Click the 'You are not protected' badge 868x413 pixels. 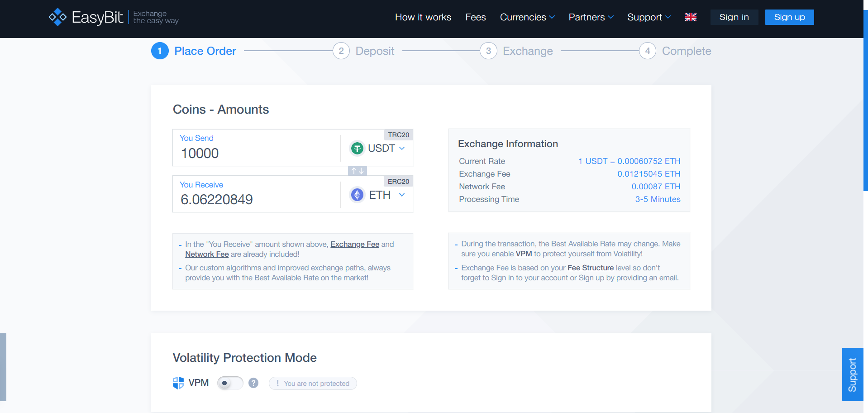click(313, 384)
